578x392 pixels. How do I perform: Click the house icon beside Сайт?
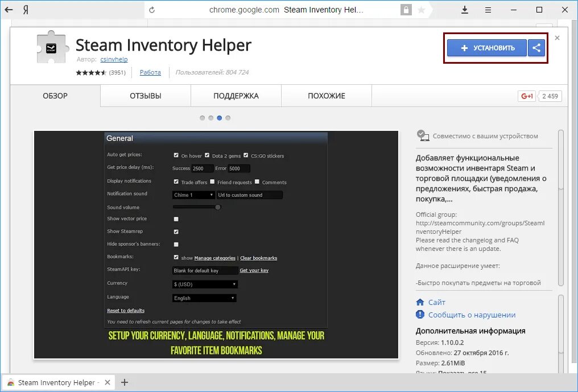(x=420, y=302)
